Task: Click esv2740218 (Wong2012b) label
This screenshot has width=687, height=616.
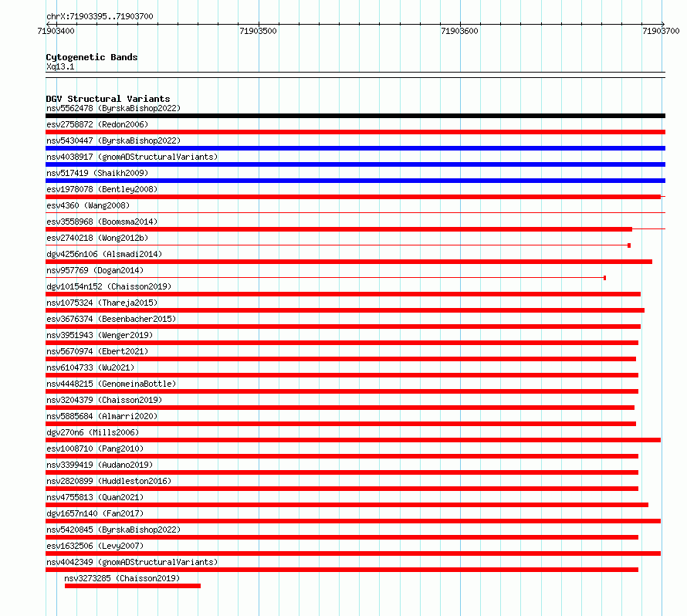Action: 97,238
